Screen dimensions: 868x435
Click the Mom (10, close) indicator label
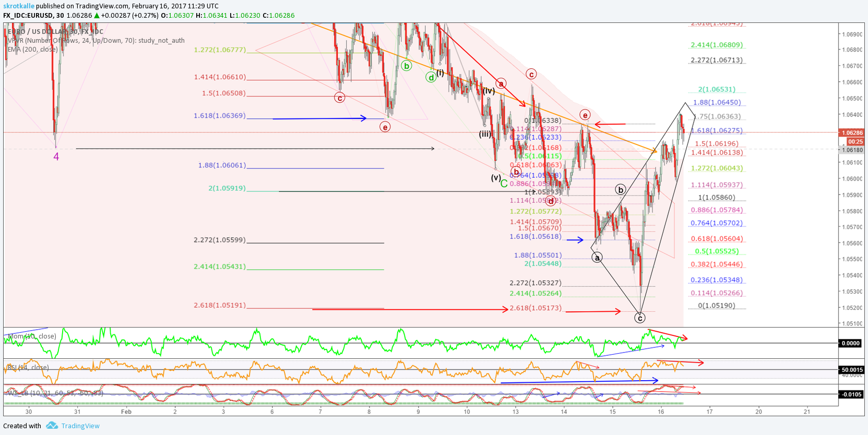click(32, 336)
